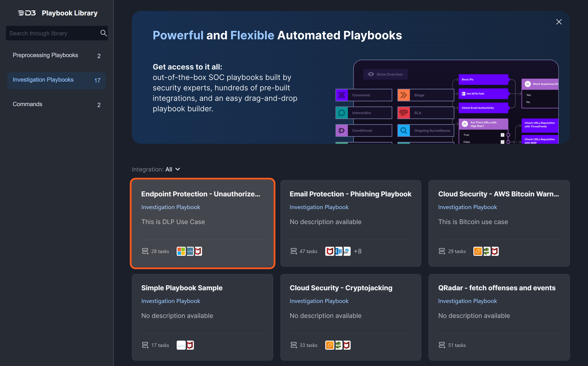
Task: Click the Microsoft integration icon on Endpoint Protection card
Action: [181, 251]
